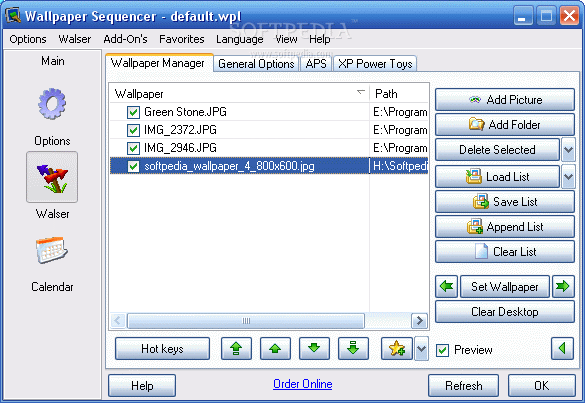Viewport: 585px width, 403px height.
Task: Follow the Order Online link
Action: pos(303,384)
